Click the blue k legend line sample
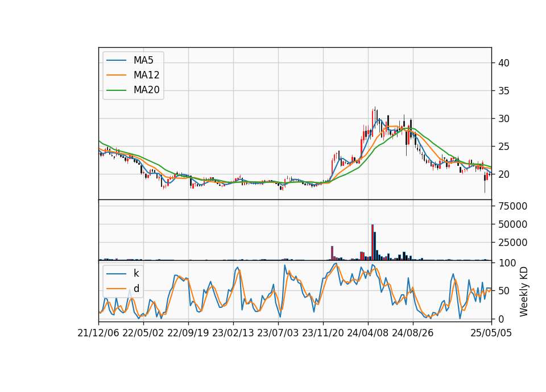The height and width of the screenshot is (392, 546). [116, 274]
